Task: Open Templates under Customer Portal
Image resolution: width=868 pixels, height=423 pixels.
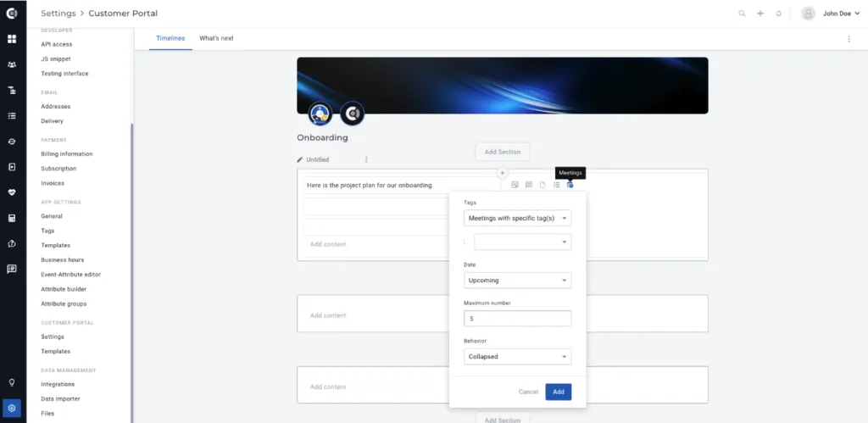Action: [x=55, y=352]
